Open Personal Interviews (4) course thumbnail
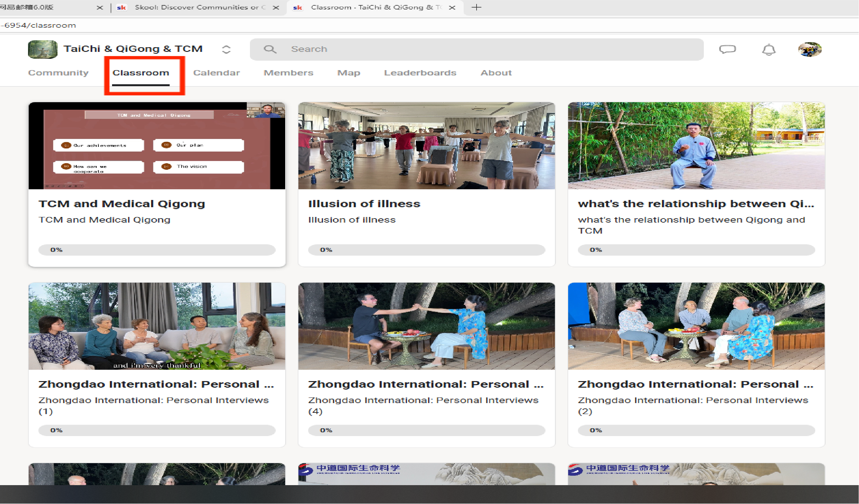Screen dimensions: 859x504 [x=427, y=326]
